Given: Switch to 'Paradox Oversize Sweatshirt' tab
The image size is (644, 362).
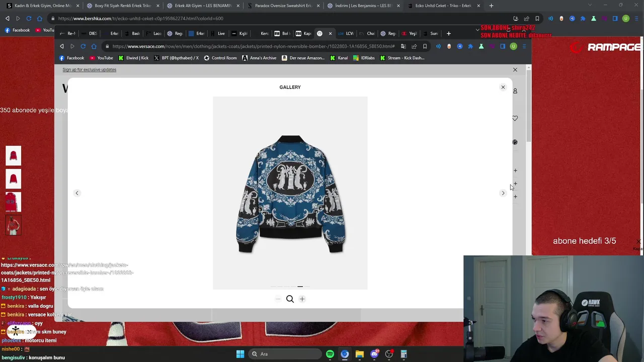Looking at the screenshot, I should pyautogui.click(x=283, y=6).
